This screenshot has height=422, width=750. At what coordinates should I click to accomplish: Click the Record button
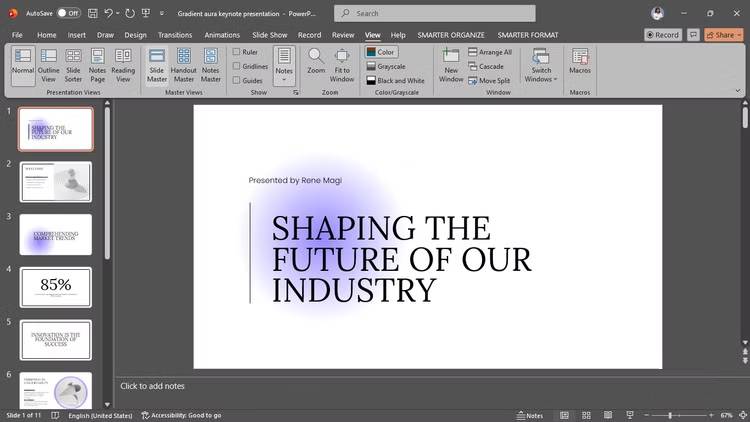coord(663,35)
